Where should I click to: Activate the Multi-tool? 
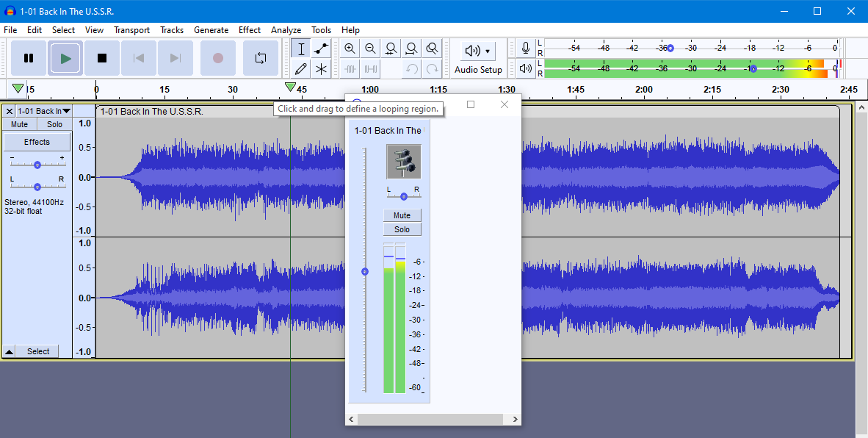click(321, 68)
